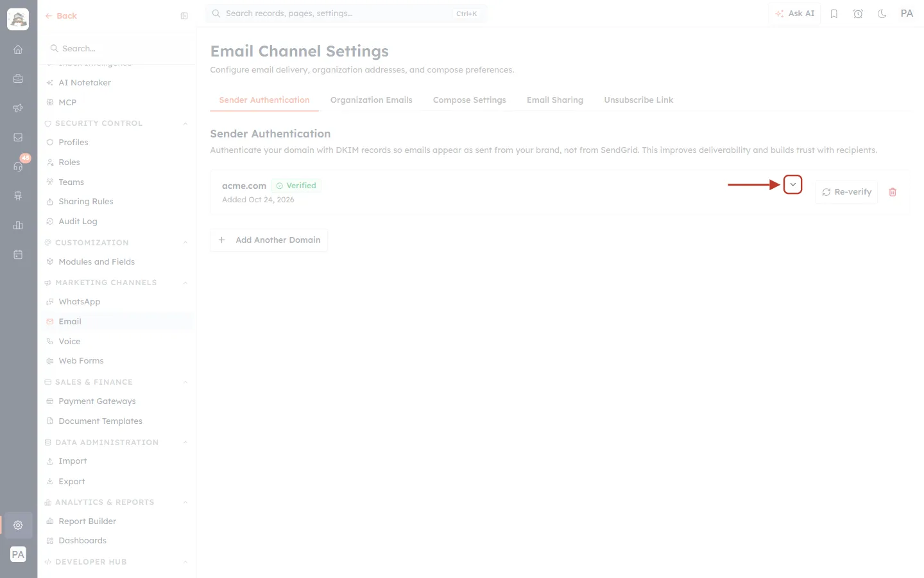Switch to Compose Settings tab
Viewport: 924px width, 578px height.
click(x=469, y=100)
